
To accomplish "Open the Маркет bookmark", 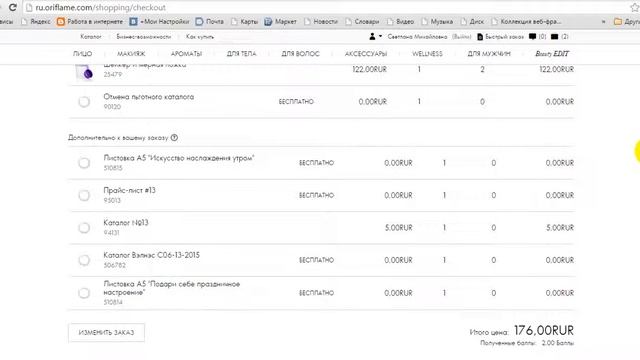I will coord(280,22).
